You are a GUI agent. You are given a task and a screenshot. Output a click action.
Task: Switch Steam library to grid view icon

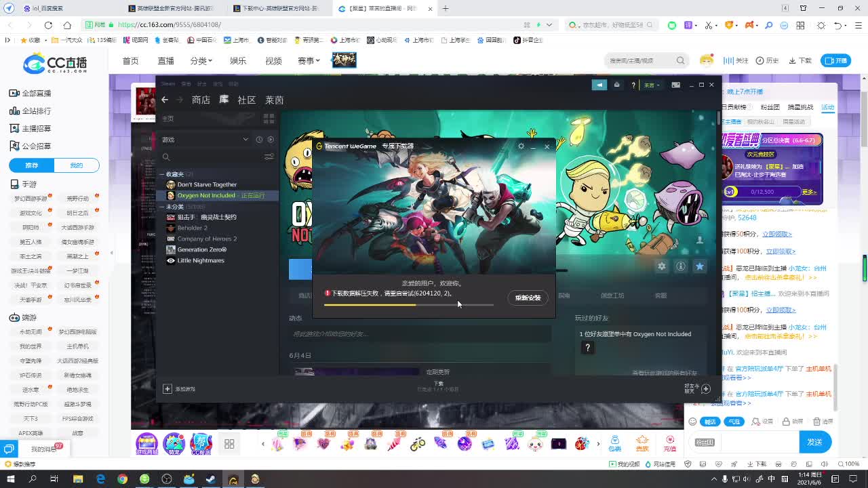tap(269, 119)
